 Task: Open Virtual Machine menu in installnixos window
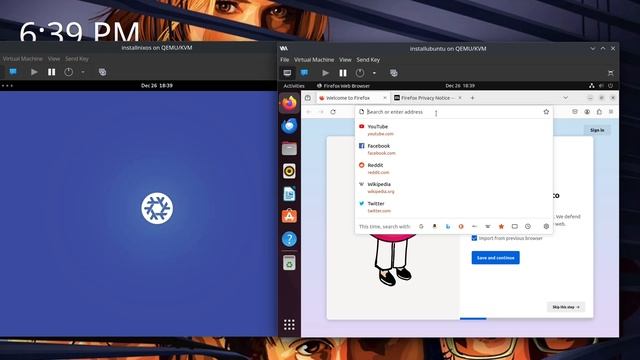(22, 59)
